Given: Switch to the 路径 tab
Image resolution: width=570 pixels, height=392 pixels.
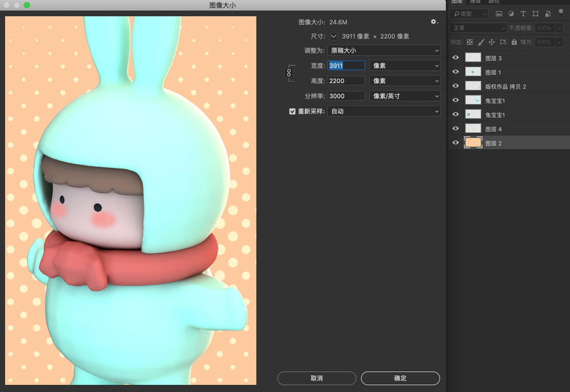Looking at the screenshot, I should 493,2.
